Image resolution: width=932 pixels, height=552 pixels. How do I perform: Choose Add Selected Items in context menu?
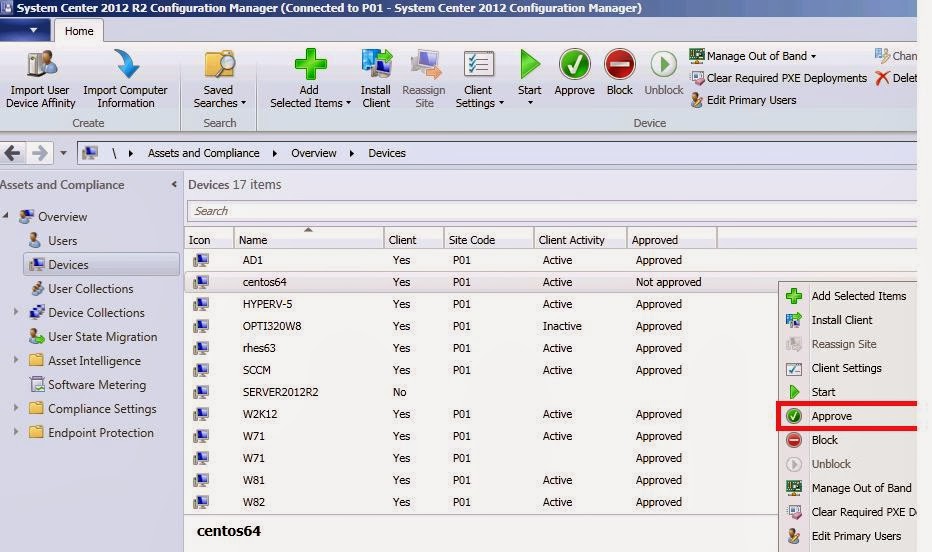(849, 296)
